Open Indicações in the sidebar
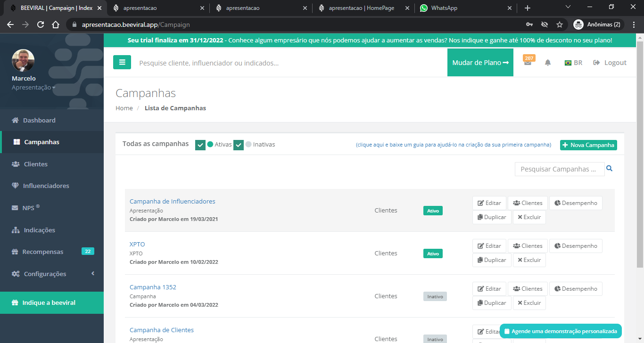644x343 pixels. pyautogui.click(x=40, y=230)
